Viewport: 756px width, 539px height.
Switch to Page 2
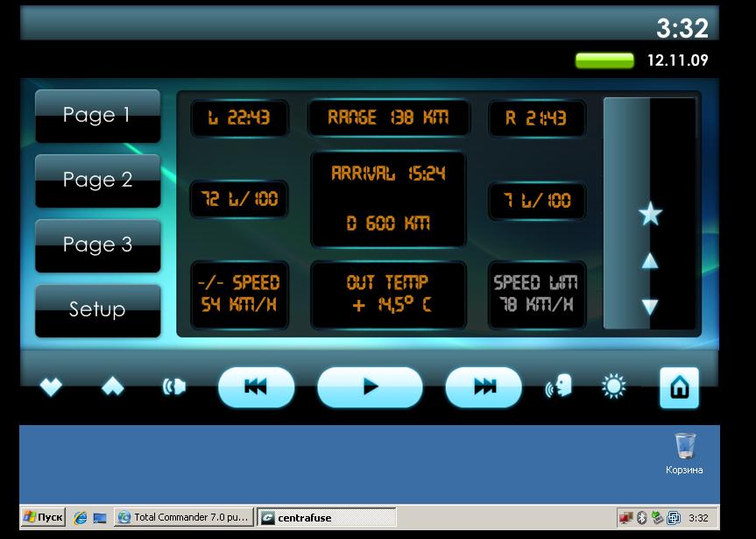click(x=97, y=181)
